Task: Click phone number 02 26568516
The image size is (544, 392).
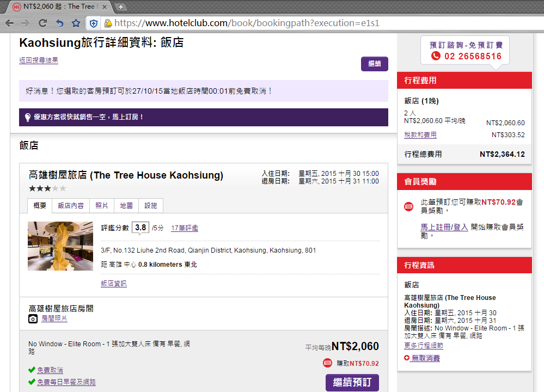Action: [473, 56]
